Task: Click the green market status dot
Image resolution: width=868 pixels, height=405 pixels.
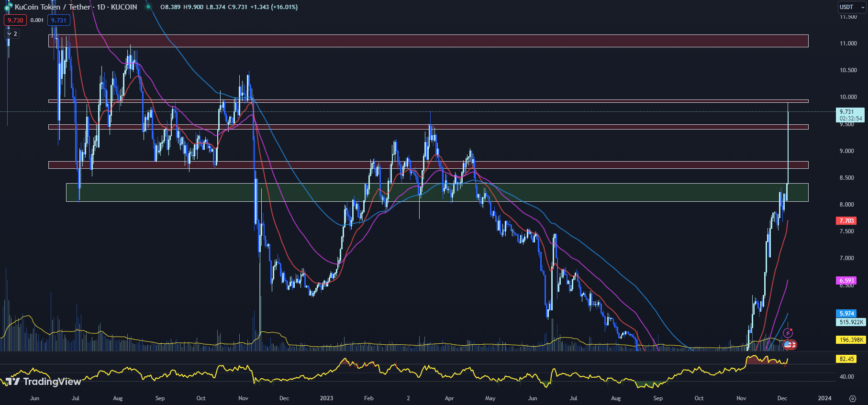Action: pos(148,7)
